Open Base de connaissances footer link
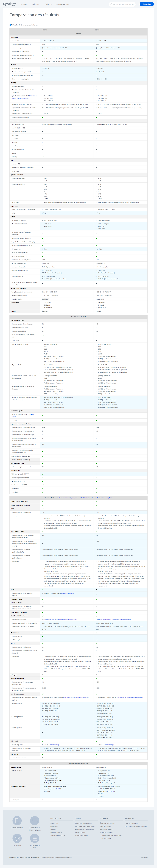 pyautogui.click(x=83, y=823)
